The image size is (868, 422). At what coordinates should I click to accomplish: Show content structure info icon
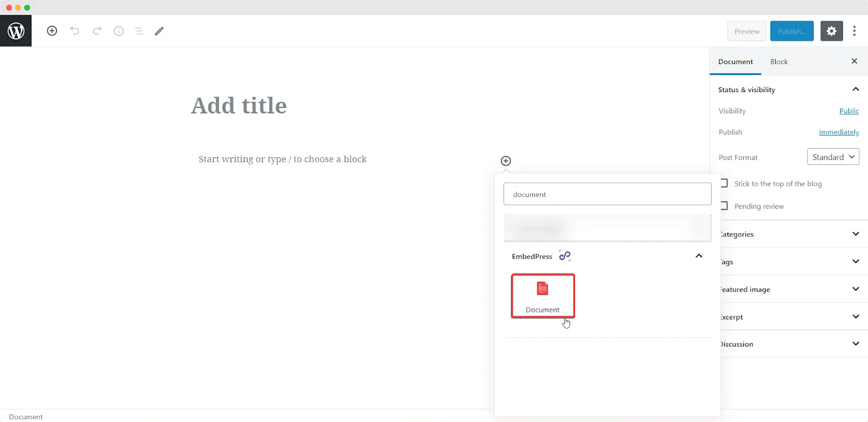(x=118, y=31)
